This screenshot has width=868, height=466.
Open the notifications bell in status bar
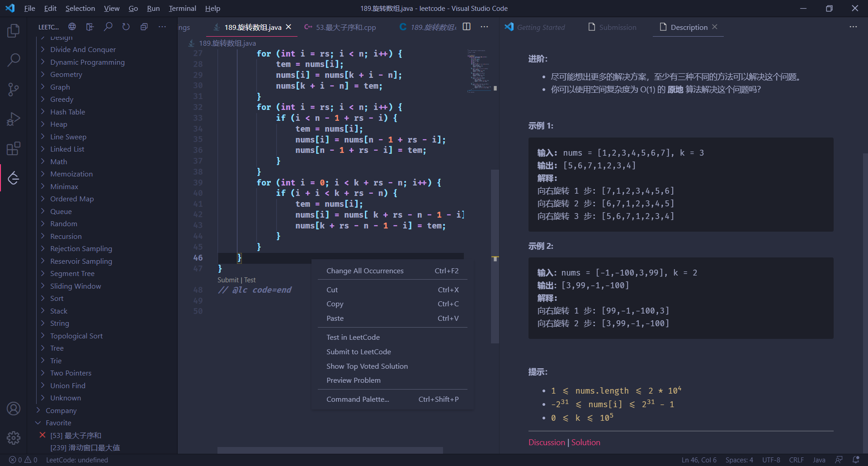click(856, 460)
